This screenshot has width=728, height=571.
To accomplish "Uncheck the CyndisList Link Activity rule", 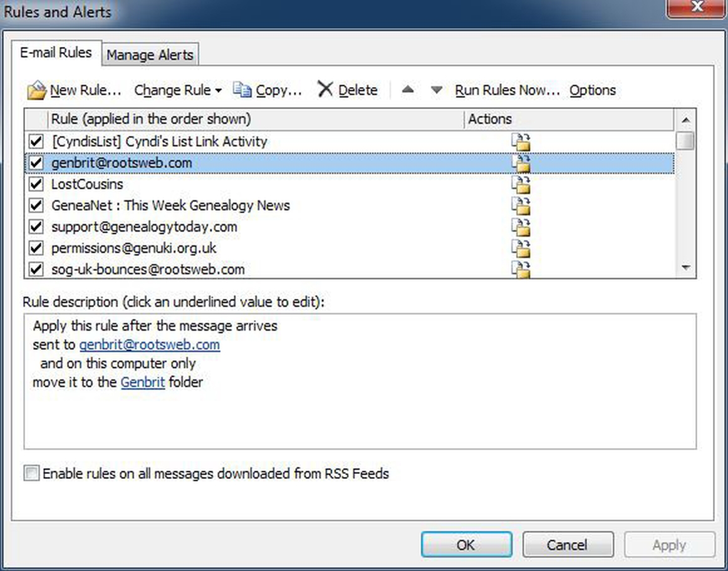I will pos(36,141).
